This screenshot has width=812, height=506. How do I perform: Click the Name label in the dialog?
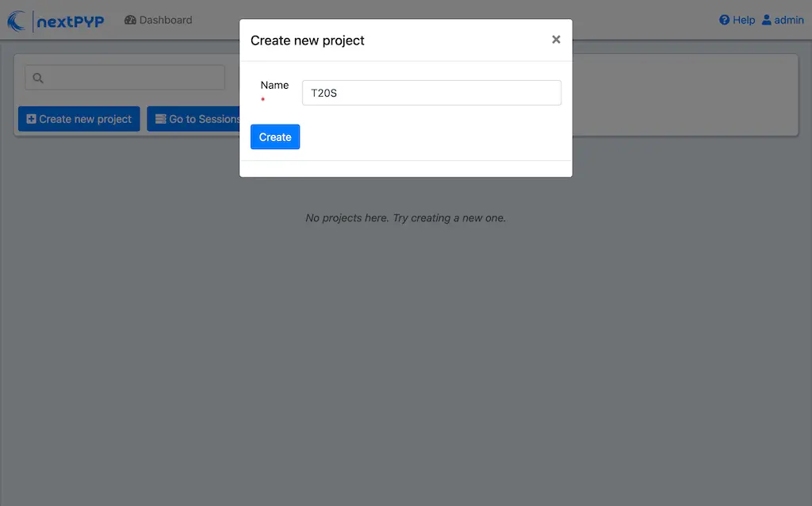click(274, 85)
